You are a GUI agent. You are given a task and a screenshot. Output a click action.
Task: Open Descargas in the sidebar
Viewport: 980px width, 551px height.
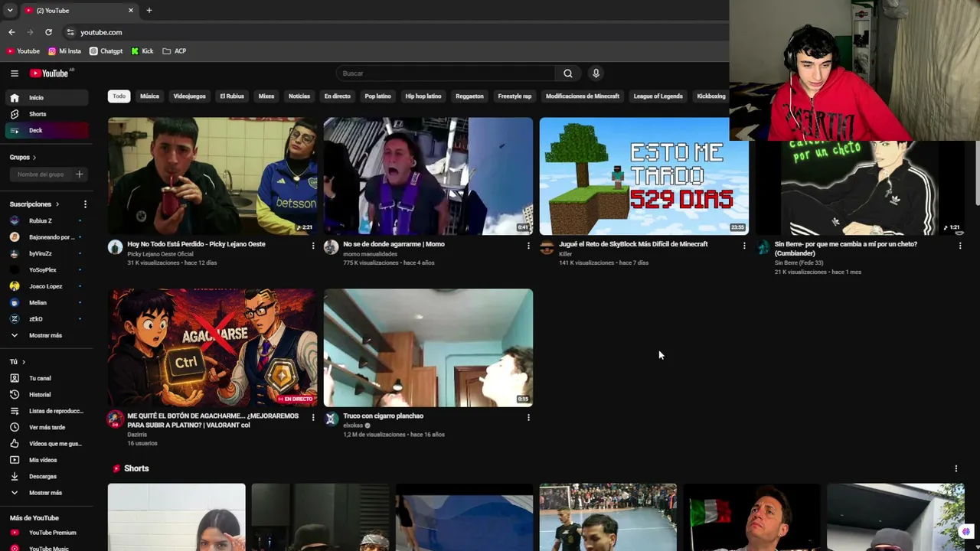(46, 476)
